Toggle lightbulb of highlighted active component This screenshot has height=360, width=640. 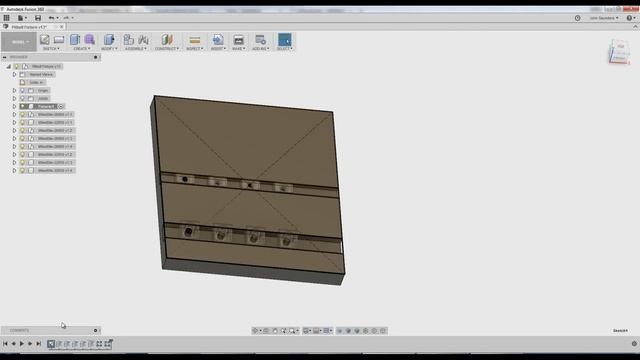(x=22, y=107)
